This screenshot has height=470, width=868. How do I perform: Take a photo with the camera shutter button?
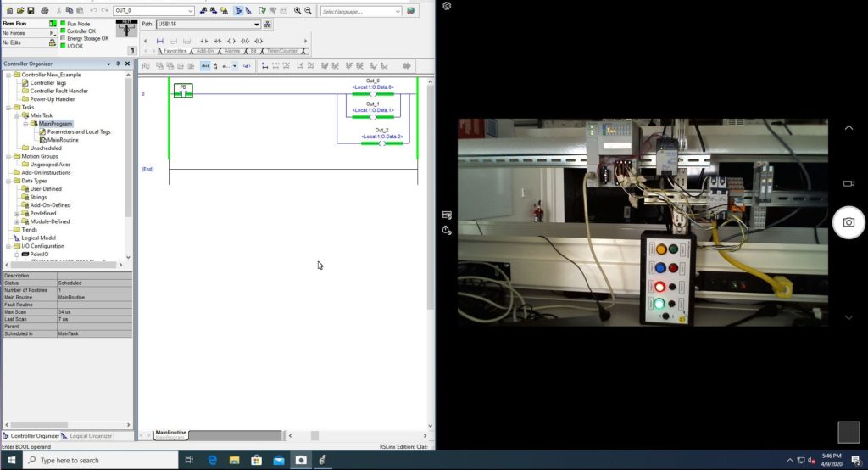849,222
